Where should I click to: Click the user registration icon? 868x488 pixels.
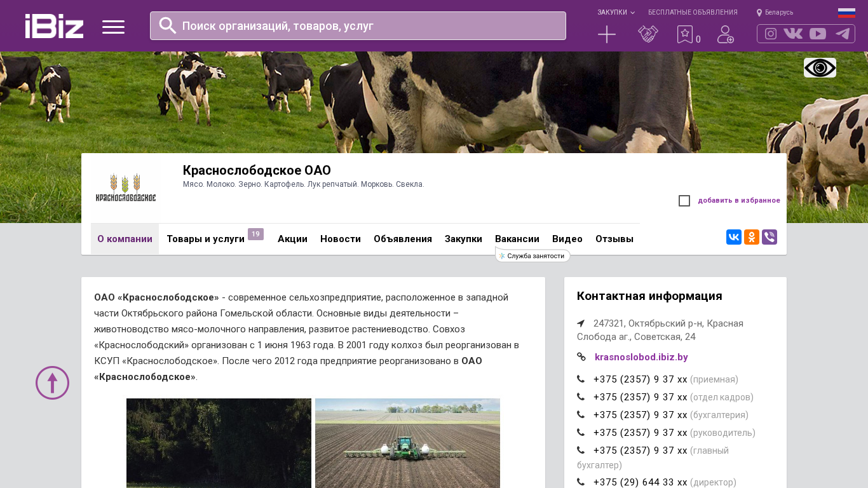pos(726,34)
